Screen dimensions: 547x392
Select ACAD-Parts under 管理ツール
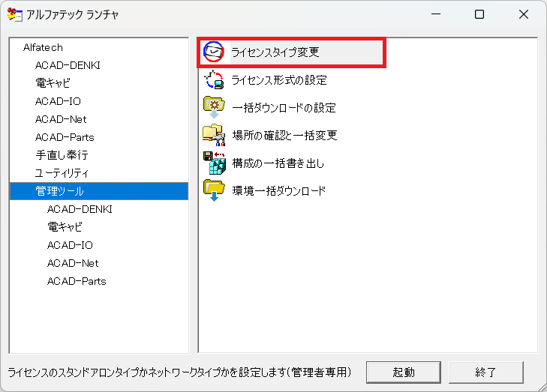(x=77, y=281)
